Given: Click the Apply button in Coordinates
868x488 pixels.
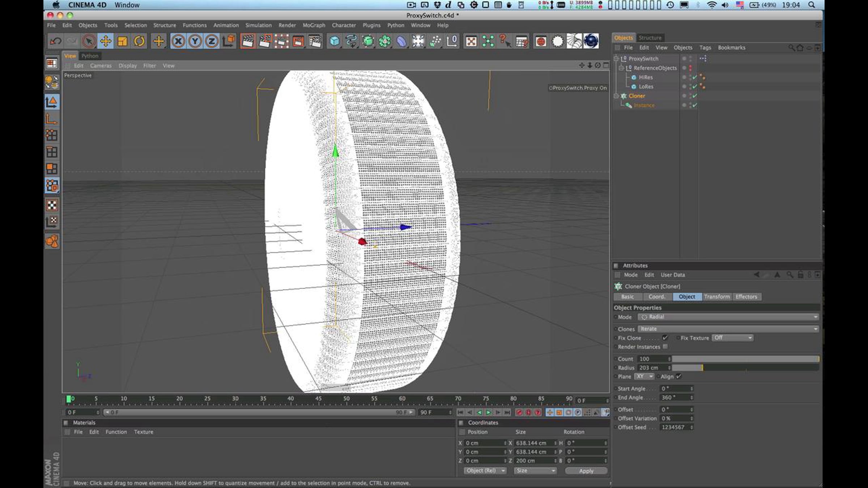Looking at the screenshot, I should (x=586, y=471).
